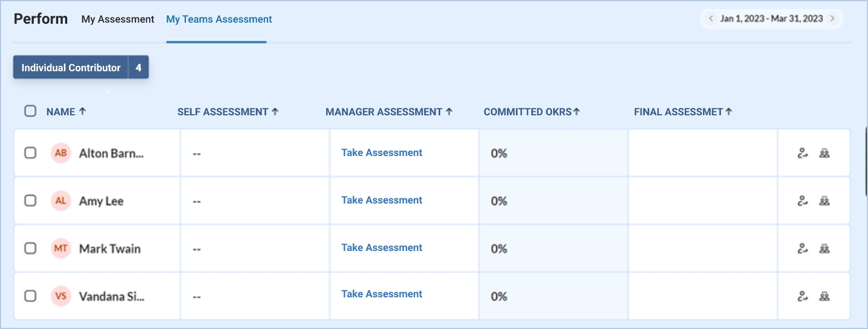Click the person-with-arrow icon in Mark Twain's row

tap(802, 248)
